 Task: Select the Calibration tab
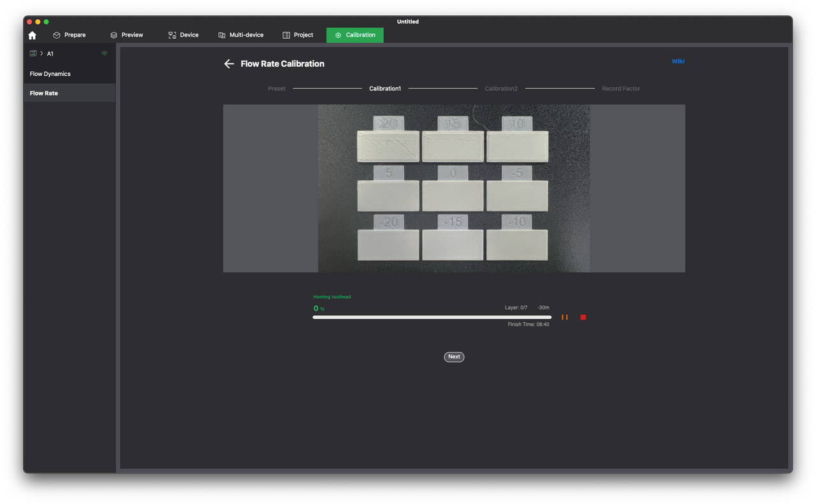355,35
